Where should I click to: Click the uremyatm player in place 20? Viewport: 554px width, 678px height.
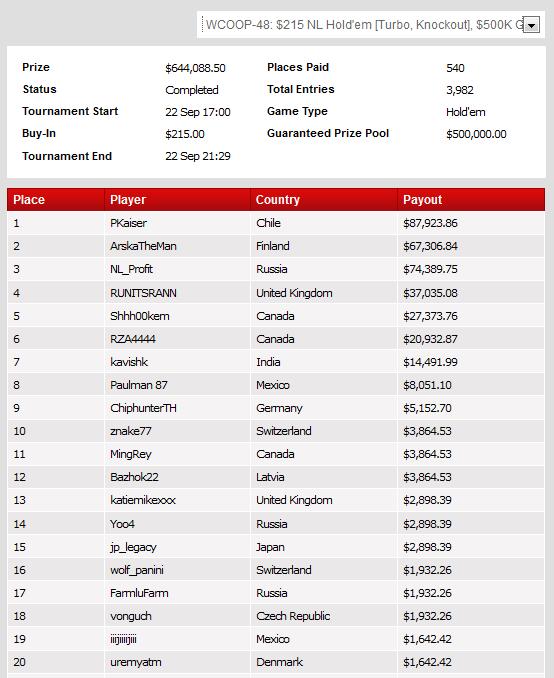pyautogui.click(x=135, y=662)
